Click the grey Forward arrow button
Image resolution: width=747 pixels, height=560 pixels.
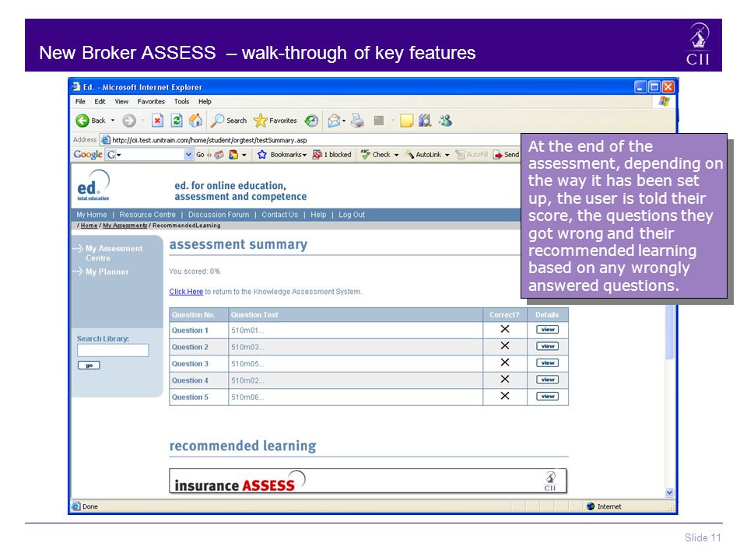point(129,121)
